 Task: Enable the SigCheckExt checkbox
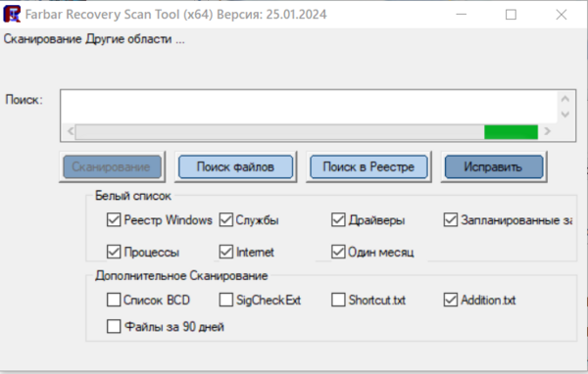(x=226, y=300)
